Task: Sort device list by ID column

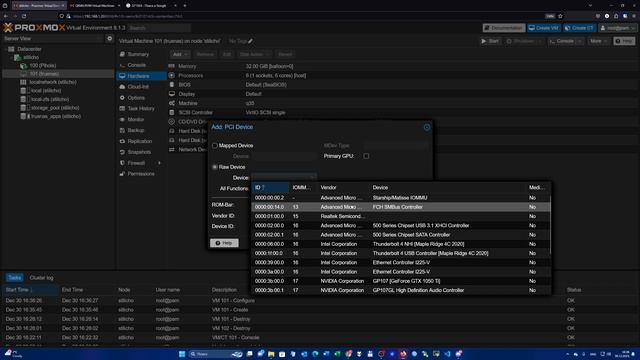Action: [x=270, y=187]
